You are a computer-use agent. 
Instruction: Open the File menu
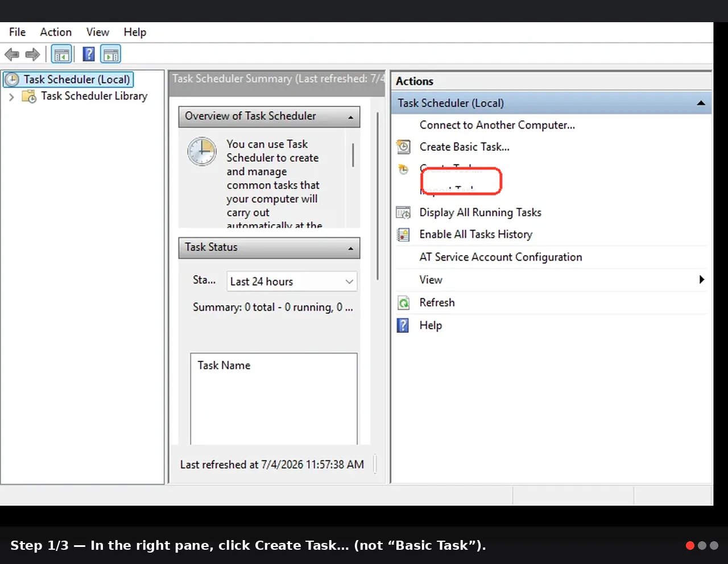18,32
